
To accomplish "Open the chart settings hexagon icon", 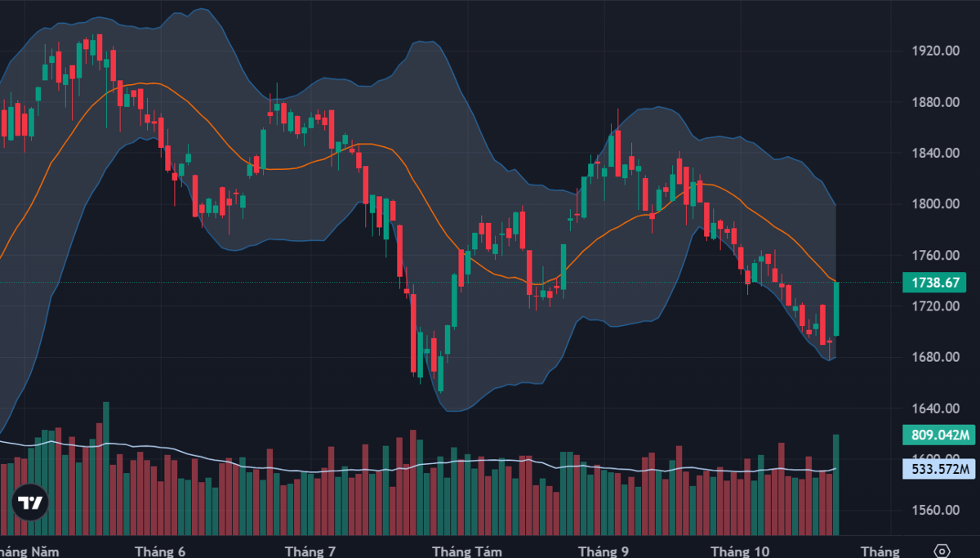I will tap(942, 551).
